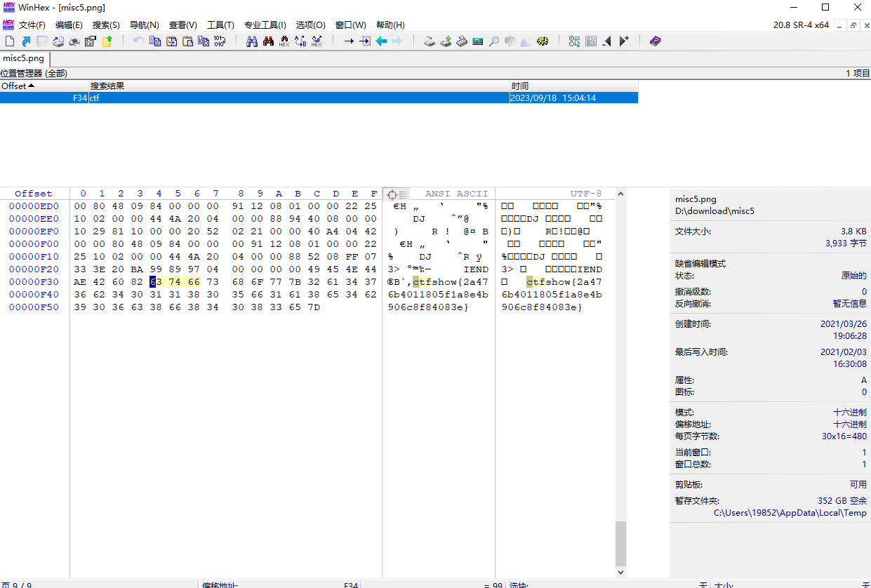Image resolution: width=871 pixels, height=588 pixels.
Task: Open Help via the purple book icon
Action: (656, 41)
